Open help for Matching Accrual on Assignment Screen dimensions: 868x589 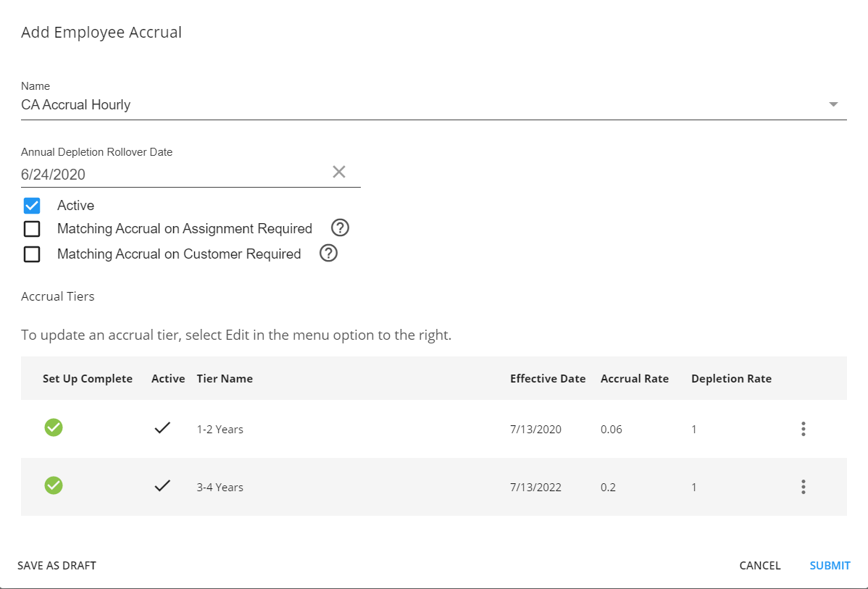(x=340, y=228)
